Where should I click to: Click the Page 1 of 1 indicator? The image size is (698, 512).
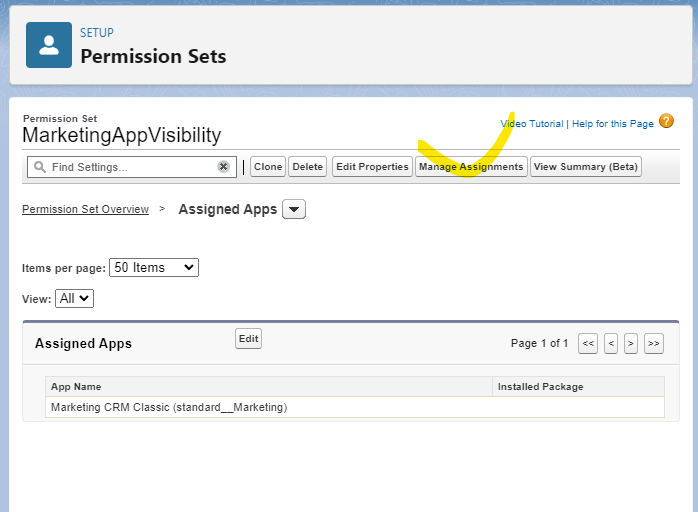coord(540,343)
